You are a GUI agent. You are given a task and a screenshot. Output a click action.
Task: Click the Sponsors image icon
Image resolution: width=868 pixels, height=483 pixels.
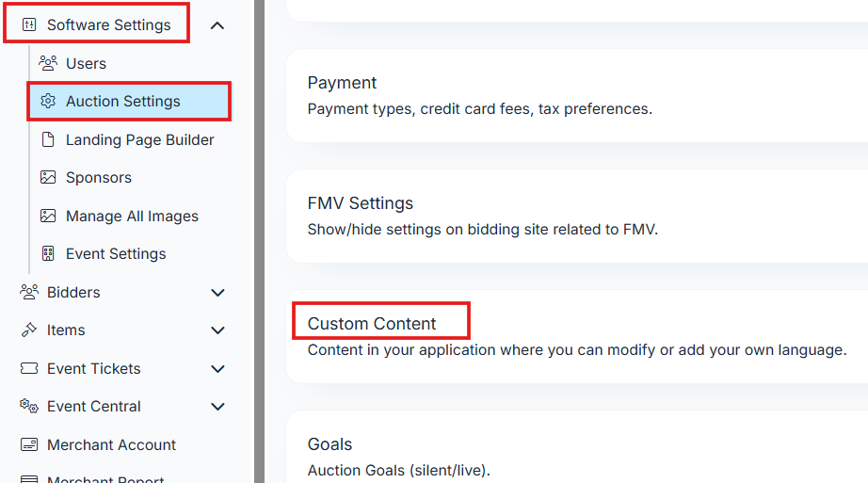point(48,178)
